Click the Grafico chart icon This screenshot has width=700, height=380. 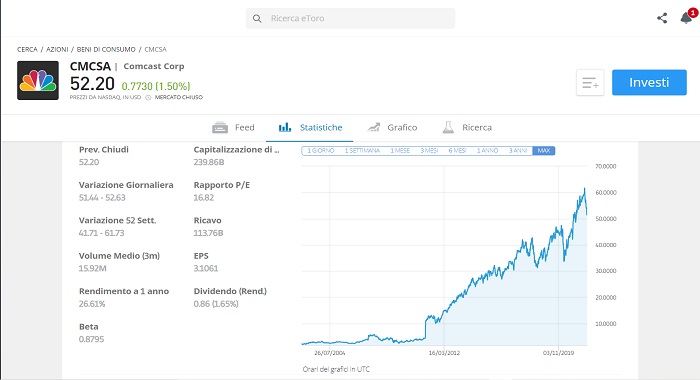[374, 127]
